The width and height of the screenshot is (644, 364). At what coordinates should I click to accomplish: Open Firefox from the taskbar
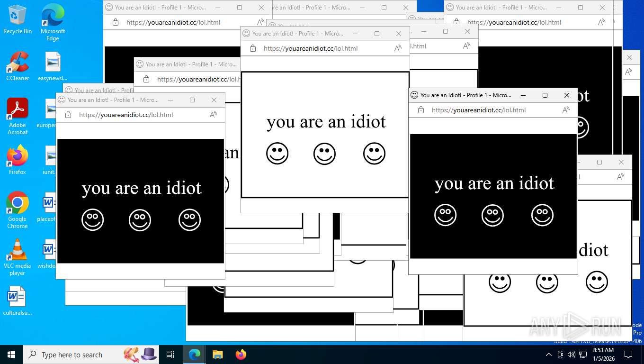241,355
